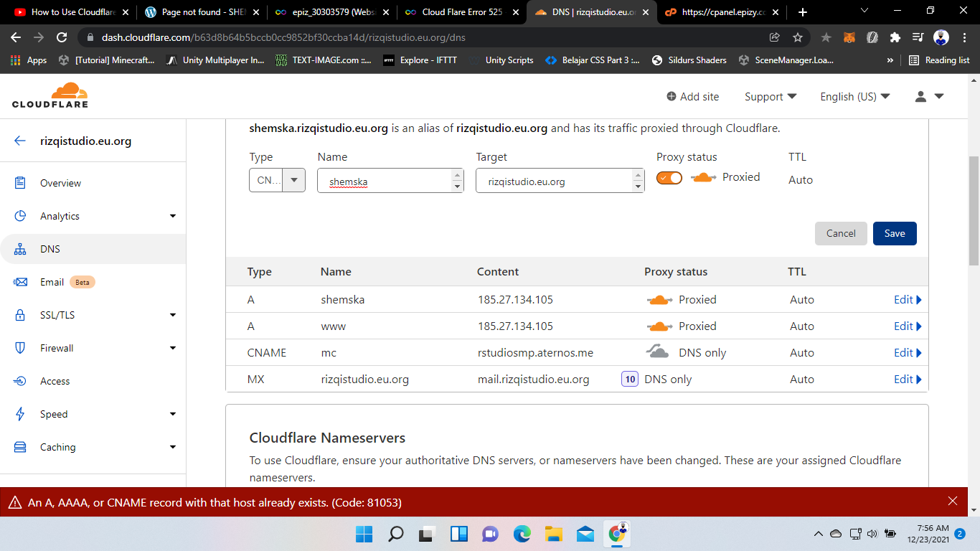Edit the mc CNAME record

[908, 352]
